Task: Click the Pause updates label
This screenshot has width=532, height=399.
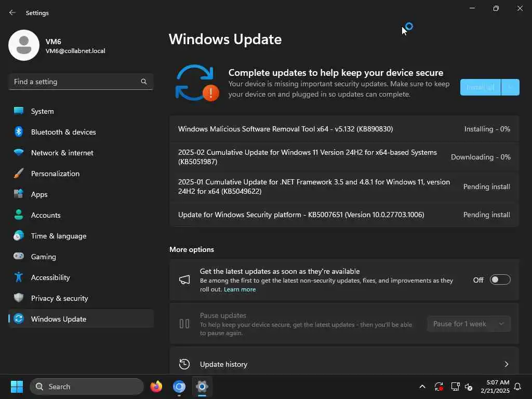Action: [223, 315]
